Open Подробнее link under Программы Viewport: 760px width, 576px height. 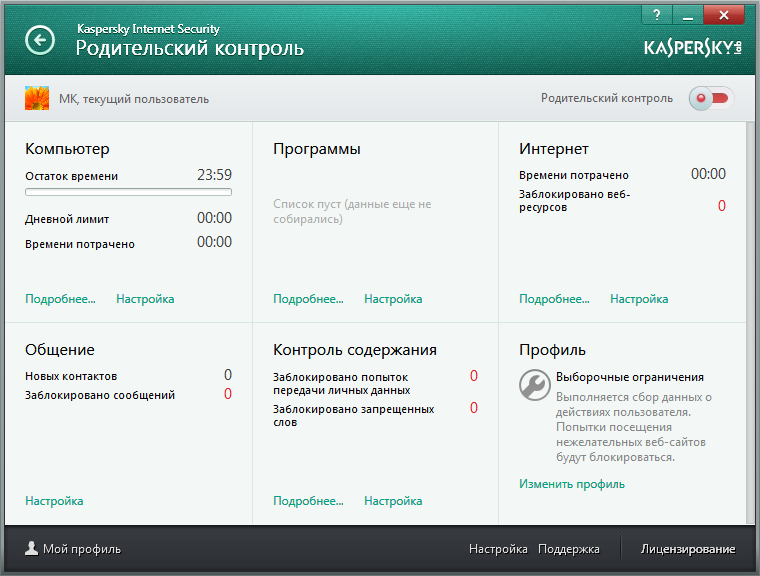click(x=308, y=299)
